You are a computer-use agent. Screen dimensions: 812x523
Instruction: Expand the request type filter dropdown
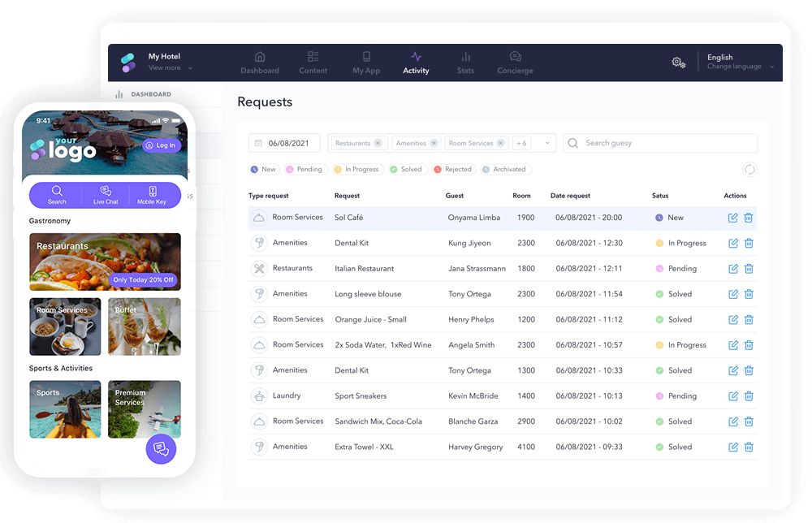click(547, 143)
